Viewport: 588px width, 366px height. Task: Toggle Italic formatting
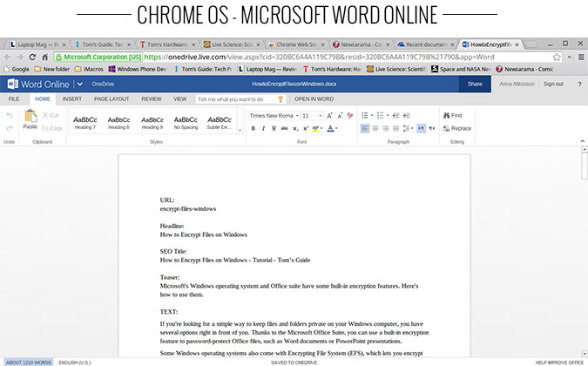(x=263, y=128)
